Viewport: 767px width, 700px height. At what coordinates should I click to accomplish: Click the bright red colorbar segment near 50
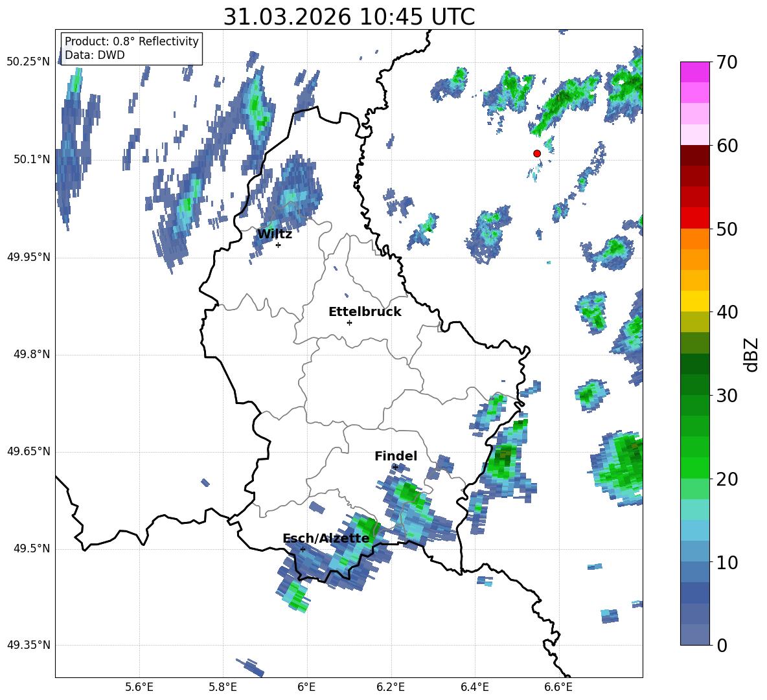point(694,218)
